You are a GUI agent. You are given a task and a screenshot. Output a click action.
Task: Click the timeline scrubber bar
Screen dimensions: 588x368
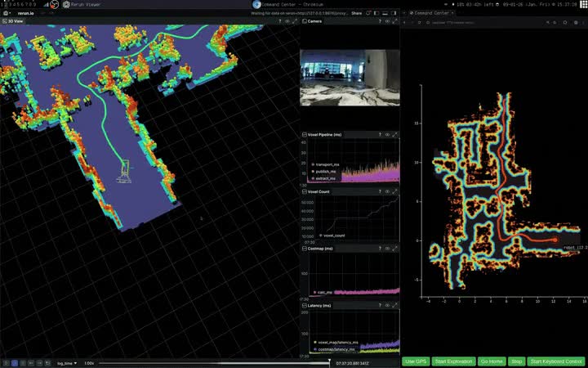tap(214, 363)
